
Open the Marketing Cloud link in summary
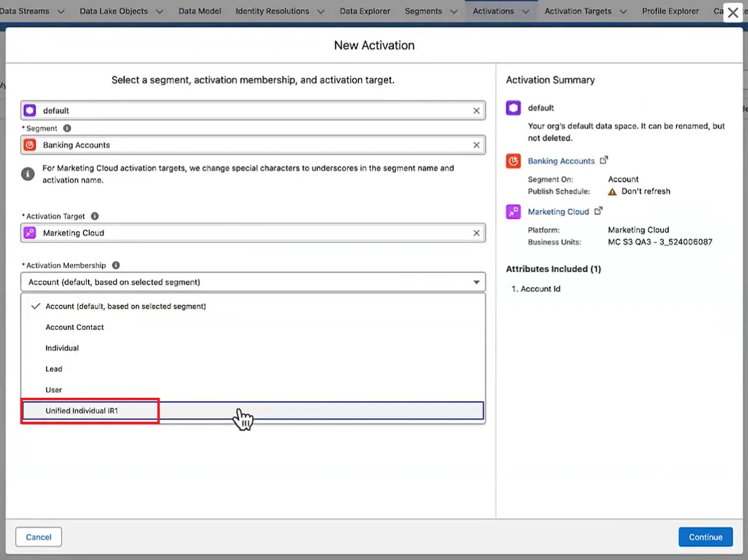559,211
